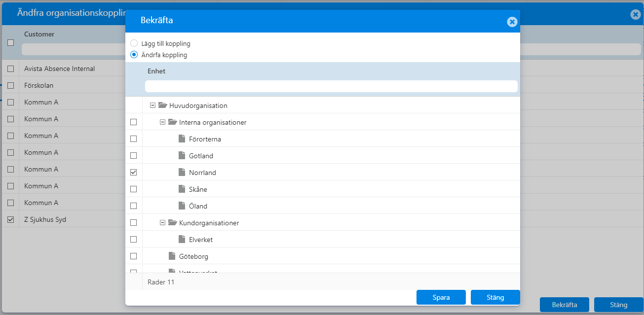Collapse the Huvudorganisation tree node
644x315 pixels.
click(x=152, y=105)
